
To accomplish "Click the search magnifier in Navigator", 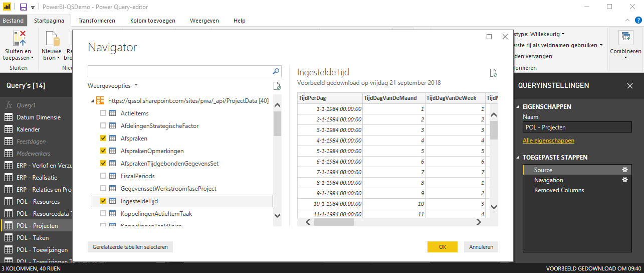I will [276, 71].
